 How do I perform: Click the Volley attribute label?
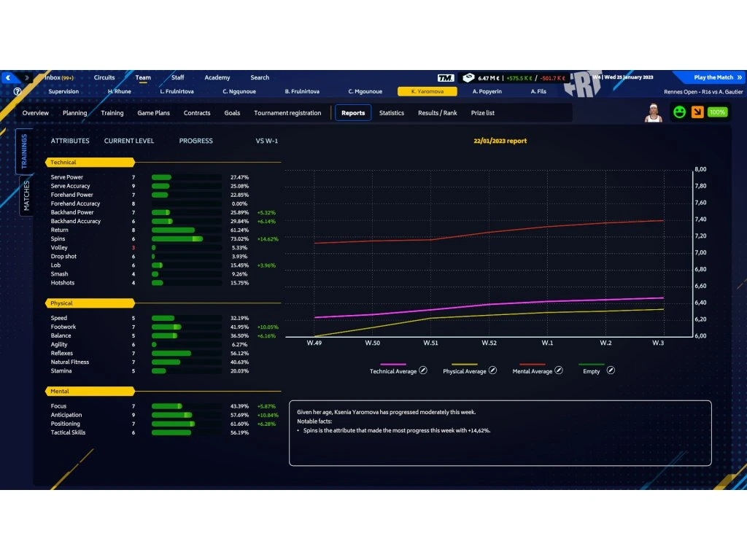click(59, 248)
